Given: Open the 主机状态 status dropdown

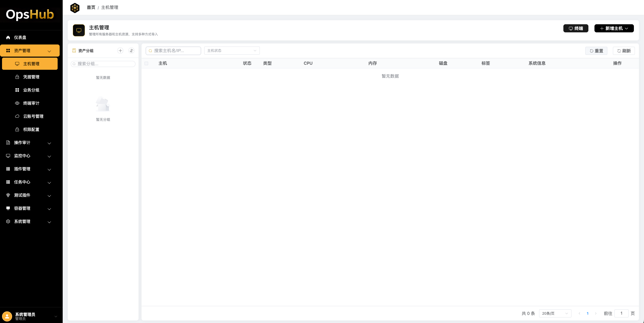Looking at the screenshot, I should click(232, 51).
